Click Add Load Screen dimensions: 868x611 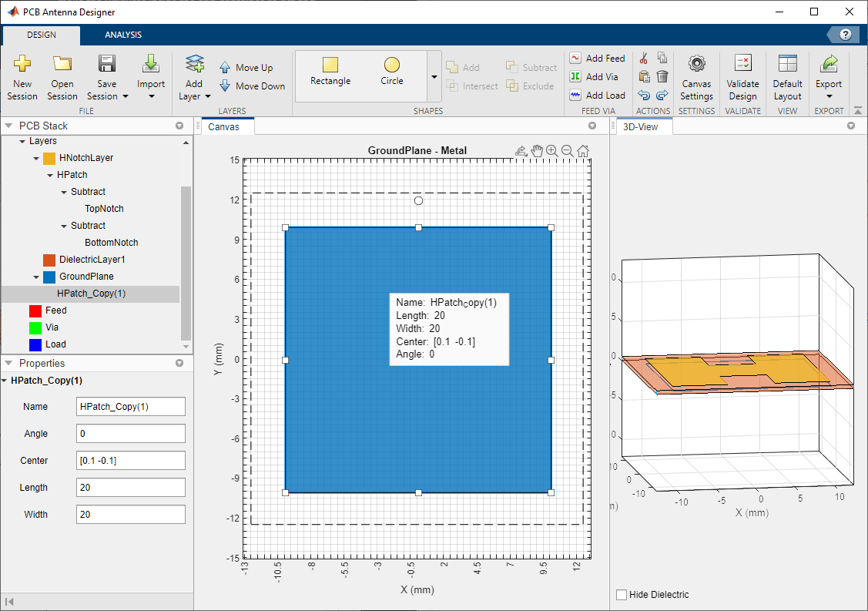pyautogui.click(x=598, y=96)
